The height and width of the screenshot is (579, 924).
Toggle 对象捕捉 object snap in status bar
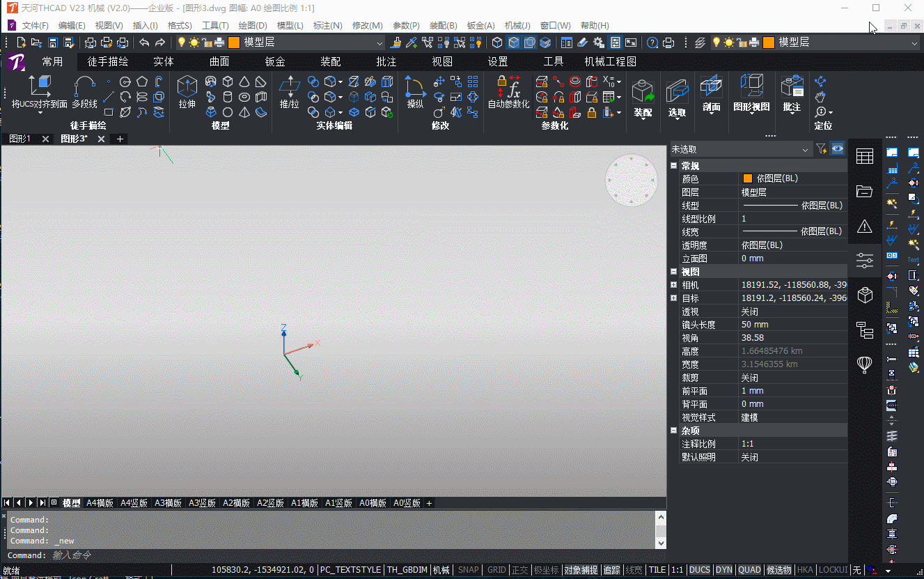(581, 570)
